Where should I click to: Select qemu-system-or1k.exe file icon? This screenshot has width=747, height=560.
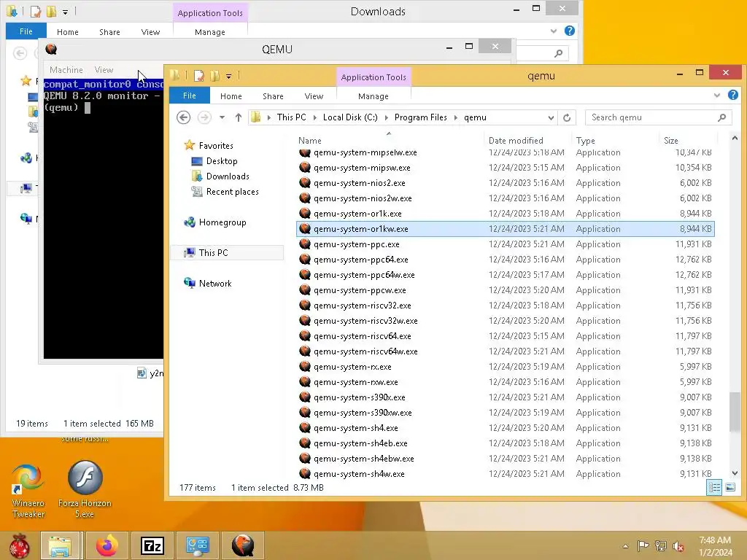(305, 214)
